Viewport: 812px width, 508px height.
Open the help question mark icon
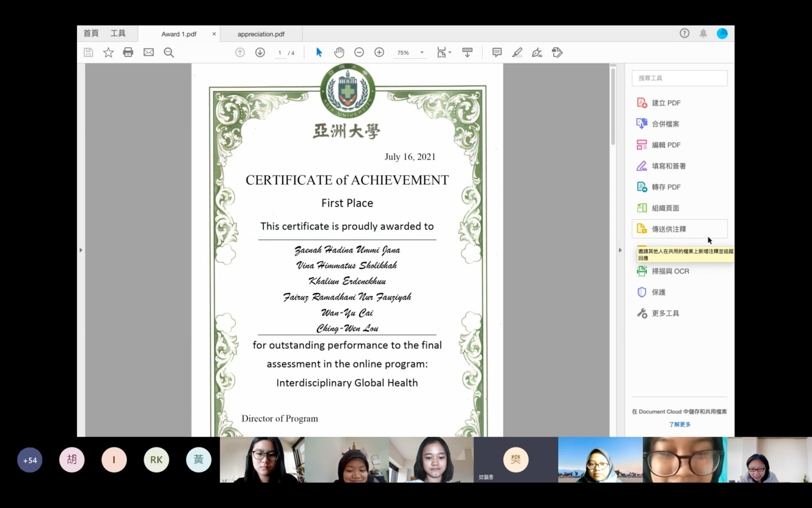tap(684, 33)
